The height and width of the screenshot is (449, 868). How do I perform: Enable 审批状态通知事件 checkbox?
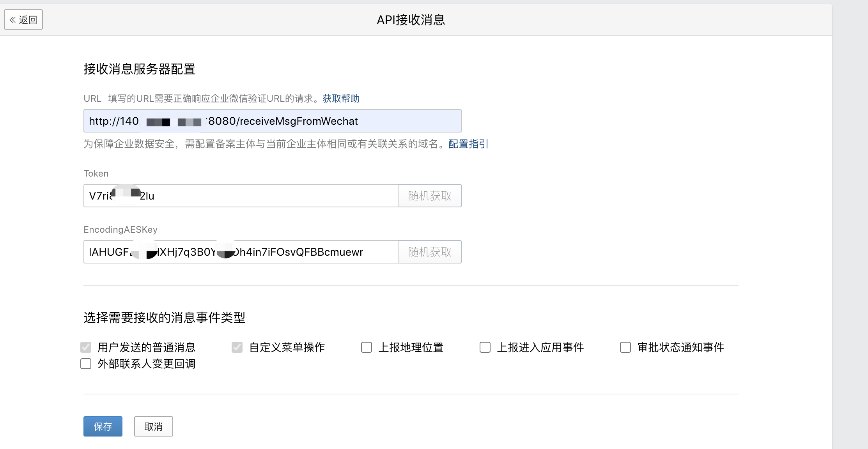pos(625,347)
